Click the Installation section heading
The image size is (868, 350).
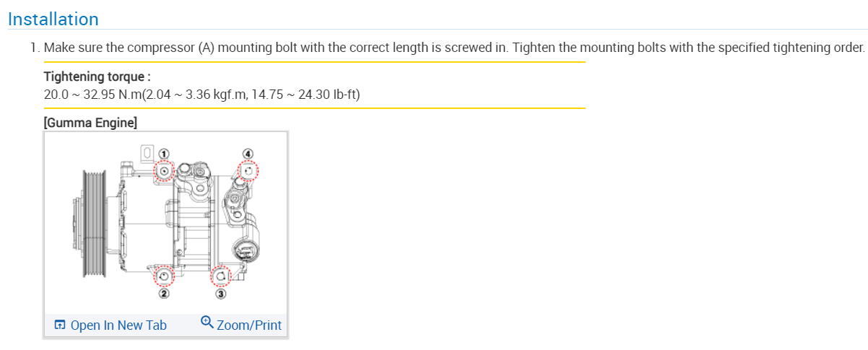point(53,19)
